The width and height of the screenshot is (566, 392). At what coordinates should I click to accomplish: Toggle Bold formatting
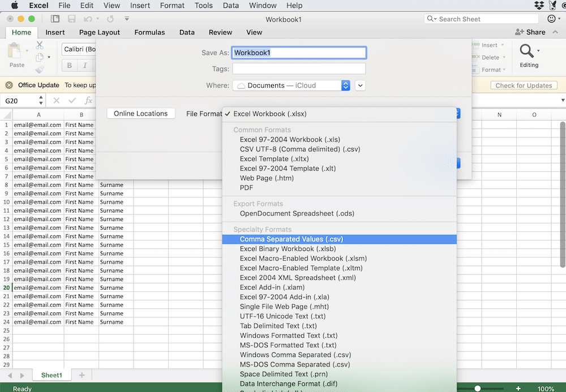pyautogui.click(x=69, y=65)
